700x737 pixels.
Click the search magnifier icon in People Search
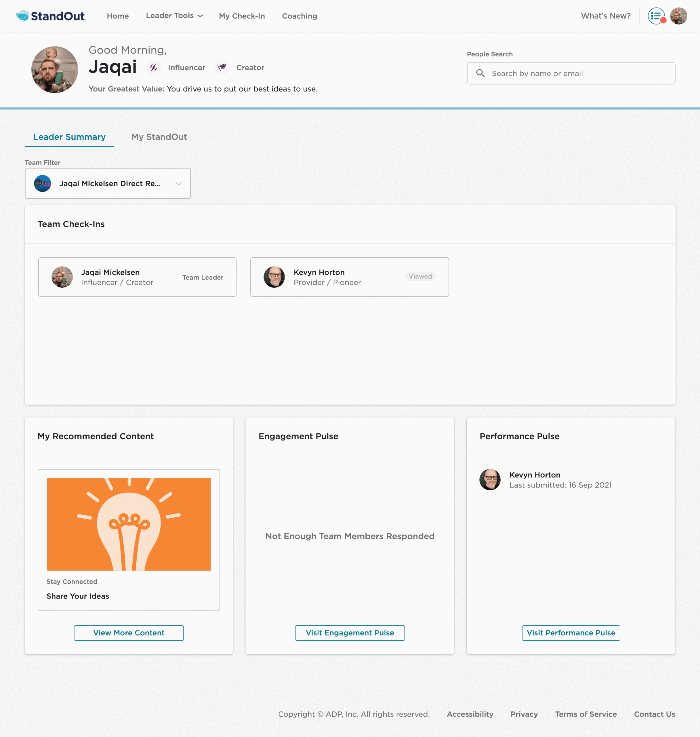[480, 73]
